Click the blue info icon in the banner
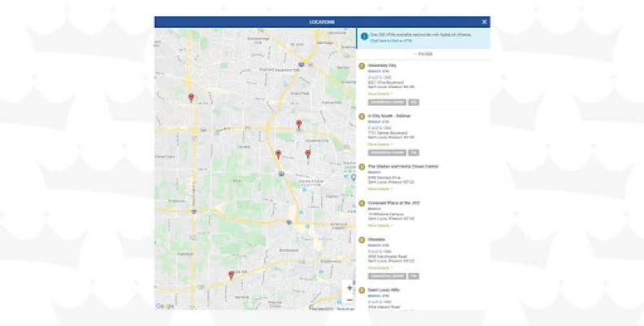Image resolution: width=644 pixels, height=326 pixels. click(364, 37)
